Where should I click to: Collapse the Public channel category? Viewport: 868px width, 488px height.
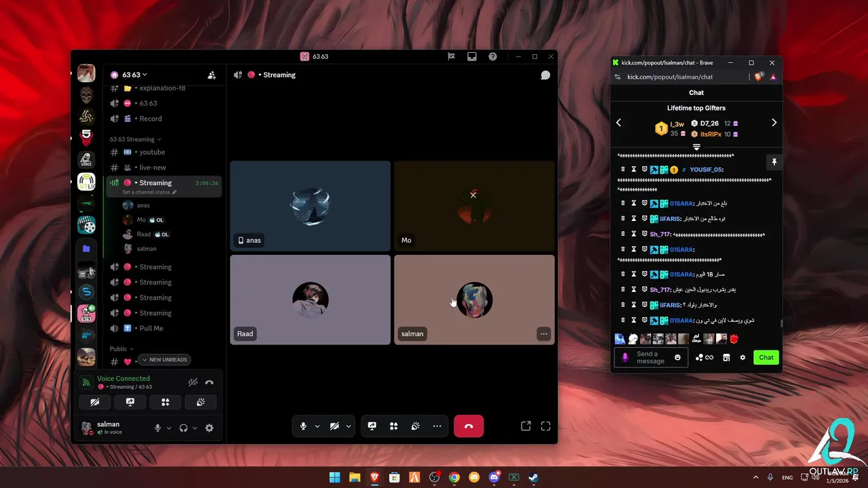pos(121,349)
